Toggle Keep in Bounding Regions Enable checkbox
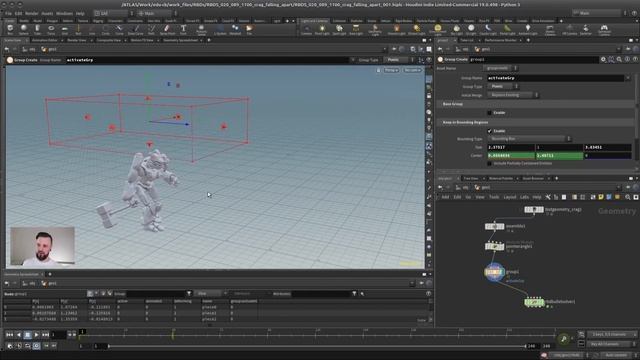This screenshot has height=360, width=640. [489, 131]
